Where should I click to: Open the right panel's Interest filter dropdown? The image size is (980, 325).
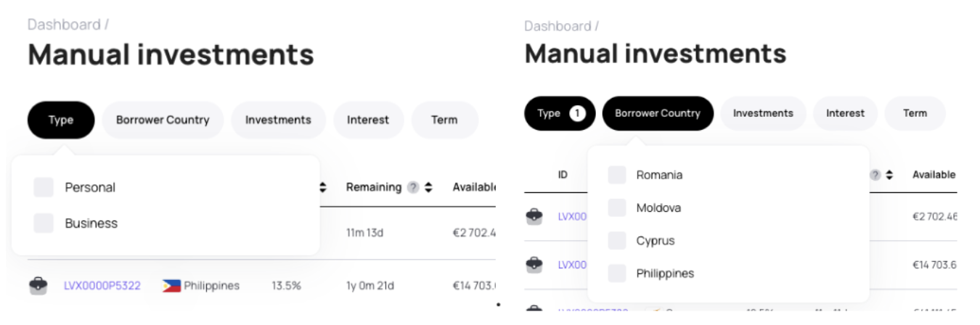(x=845, y=113)
